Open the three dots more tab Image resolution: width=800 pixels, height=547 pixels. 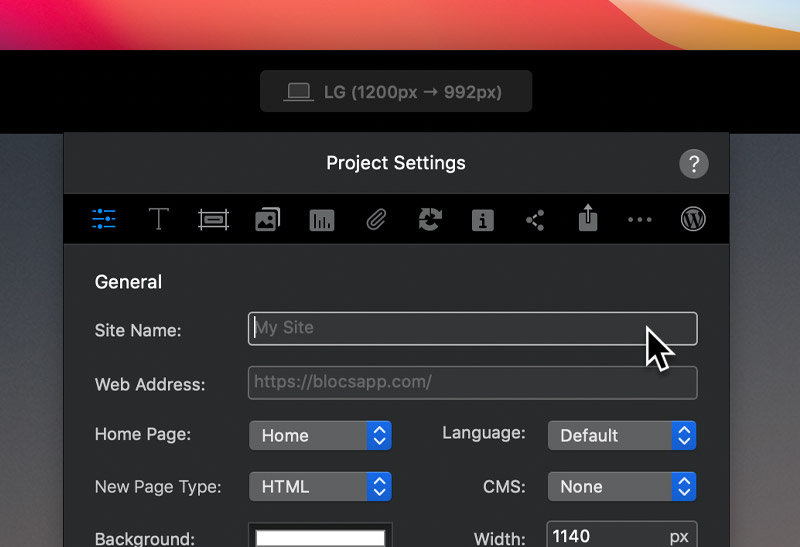point(640,220)
